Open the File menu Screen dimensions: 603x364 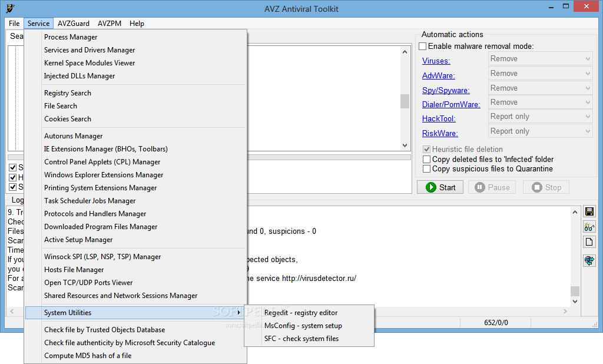[x=14, y=24]
